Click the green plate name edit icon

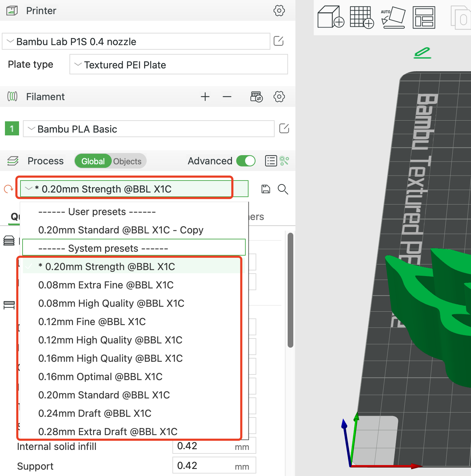(422, 53)
